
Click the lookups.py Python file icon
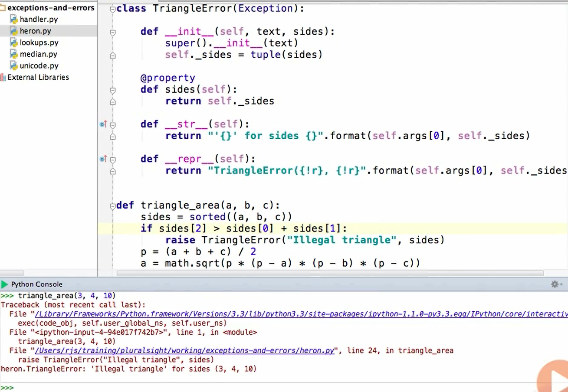tap(14, 42)
